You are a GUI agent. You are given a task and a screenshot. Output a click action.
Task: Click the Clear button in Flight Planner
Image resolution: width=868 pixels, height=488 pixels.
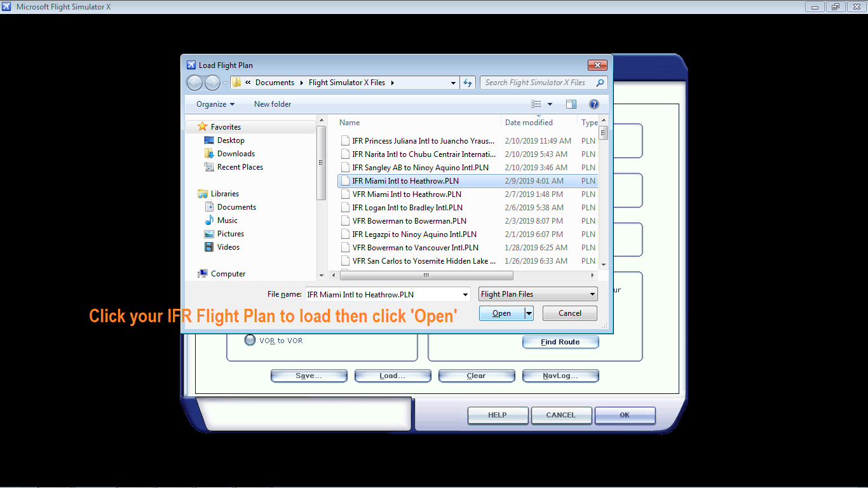[477, 376]
